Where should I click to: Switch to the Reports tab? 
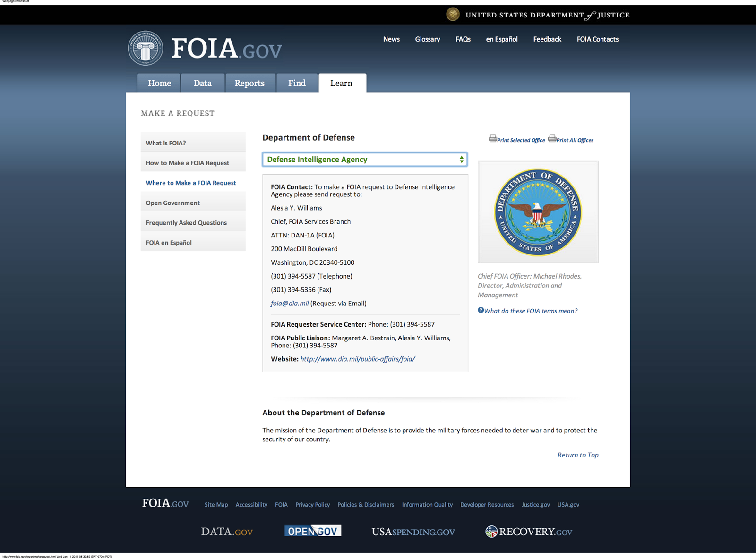(249, 83)
